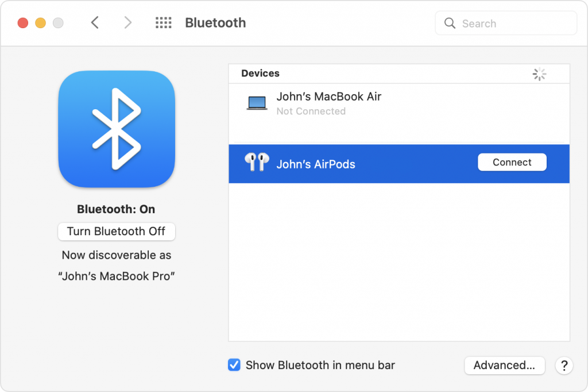Open the Advanced… settings

click(504, 365)
